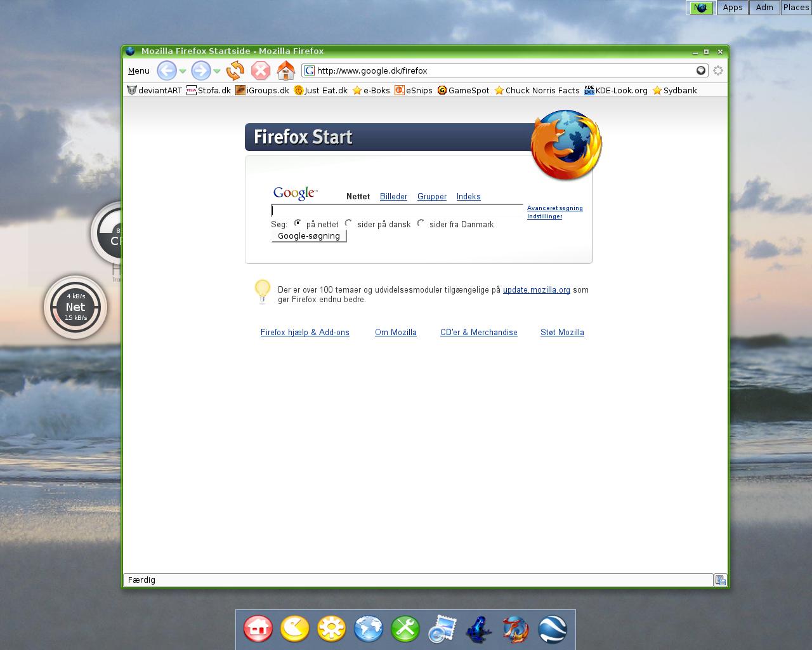Open the red home icon in the dock
This screenshot has height=650, width=812.
tap(258, 629)
